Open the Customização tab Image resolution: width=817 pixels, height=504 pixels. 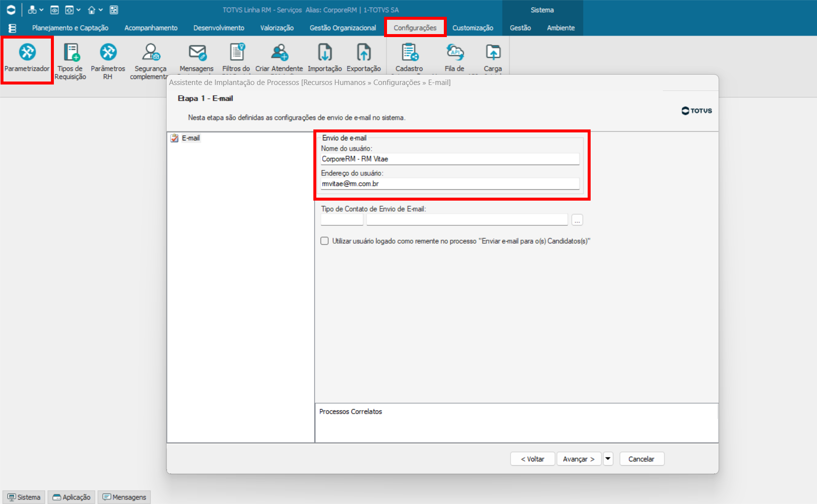[473, 28]
